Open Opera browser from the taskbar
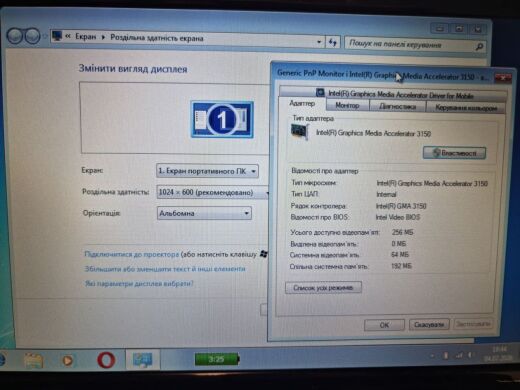520x390 pixels. (106, 360)
